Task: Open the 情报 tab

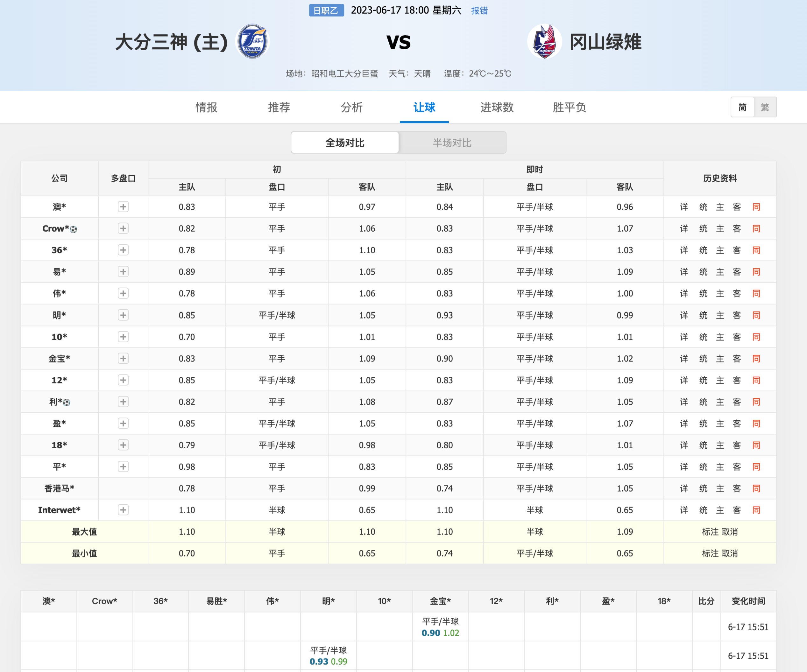Action: click(206, 107)
